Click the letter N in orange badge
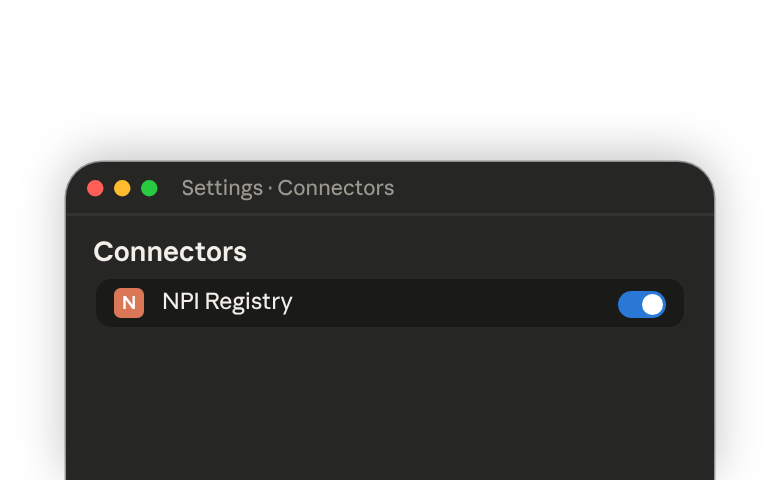 (129, 302)
